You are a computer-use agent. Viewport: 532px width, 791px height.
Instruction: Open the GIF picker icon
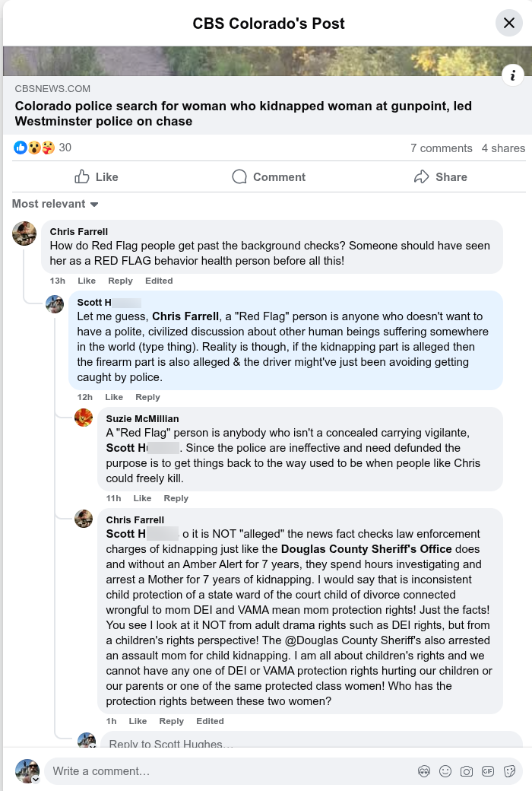[488, 771]
